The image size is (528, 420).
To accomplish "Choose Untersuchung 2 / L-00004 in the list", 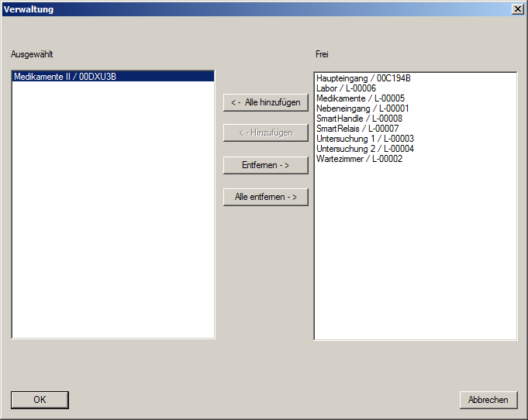I will coord(364,149).
